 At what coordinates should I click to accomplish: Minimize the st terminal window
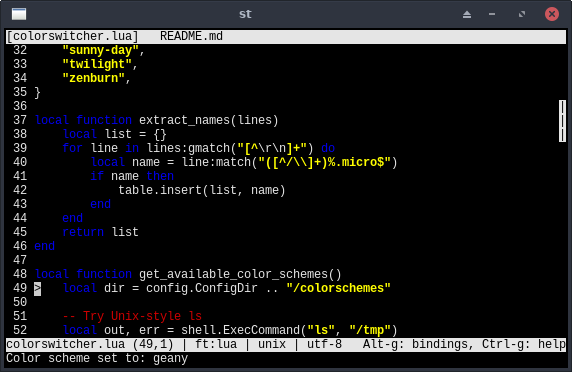[492, 14]
